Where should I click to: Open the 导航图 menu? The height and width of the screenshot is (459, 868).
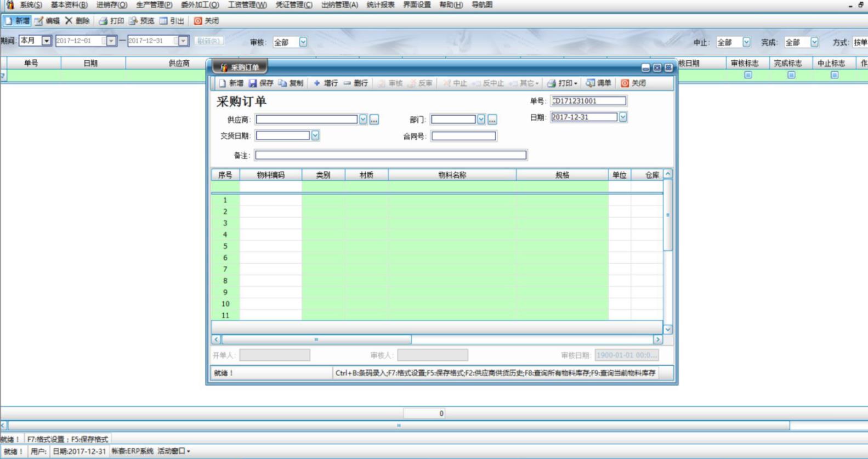pyautogui.click(x=482, y=5)
